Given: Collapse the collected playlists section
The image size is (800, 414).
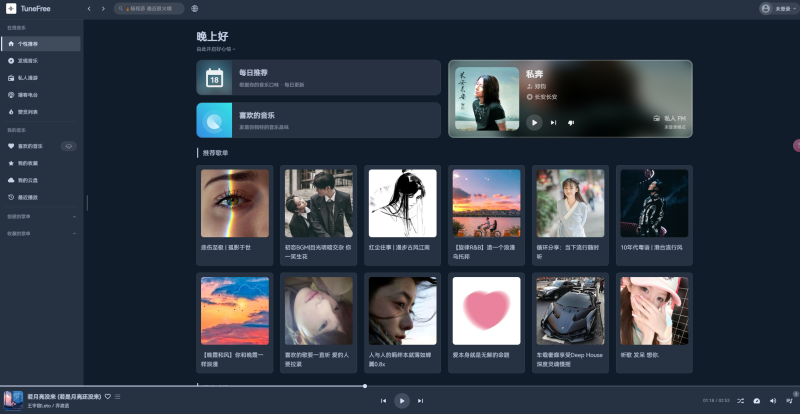Looking at the screenshot, I should [74, 234].
